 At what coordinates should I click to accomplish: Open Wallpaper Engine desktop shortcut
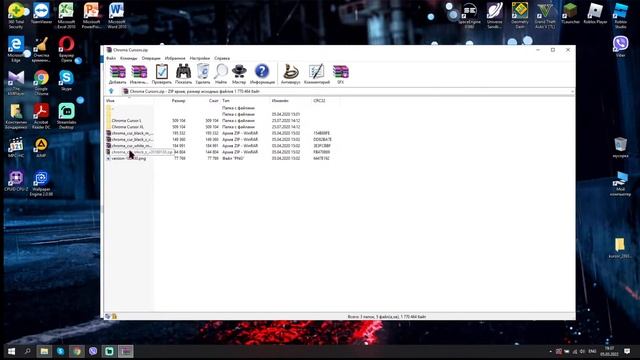pos(41,183)
